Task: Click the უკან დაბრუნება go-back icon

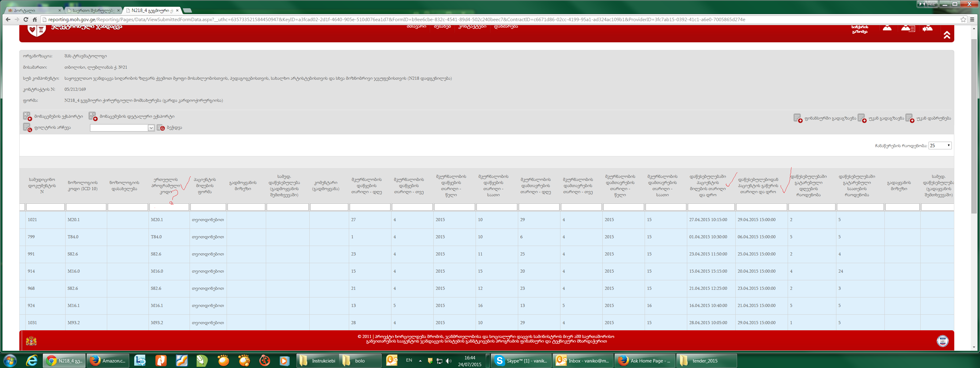Action: [x=909, y=118]
